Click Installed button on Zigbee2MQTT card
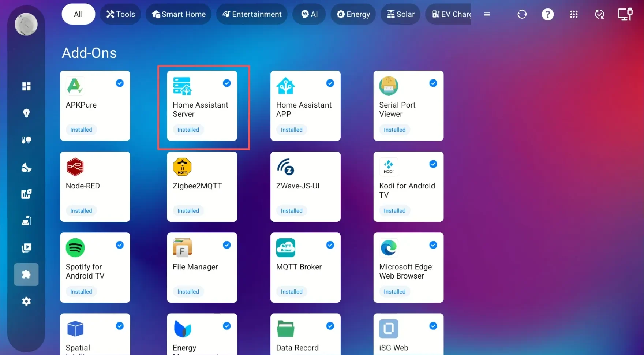The width and height of the screenshot is (644, 355). point(188,211)
